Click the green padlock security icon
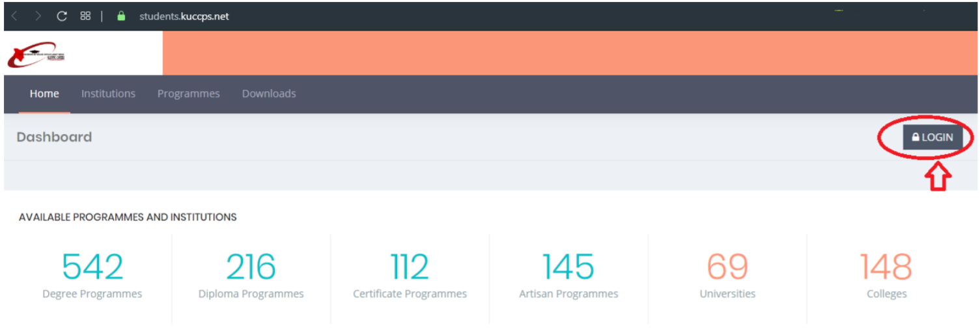 [x=120, y=16]
